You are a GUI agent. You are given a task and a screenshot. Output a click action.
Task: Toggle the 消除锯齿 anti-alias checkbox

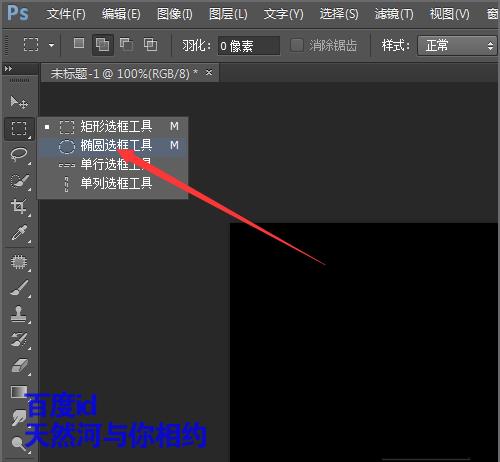tap(297, 45)
